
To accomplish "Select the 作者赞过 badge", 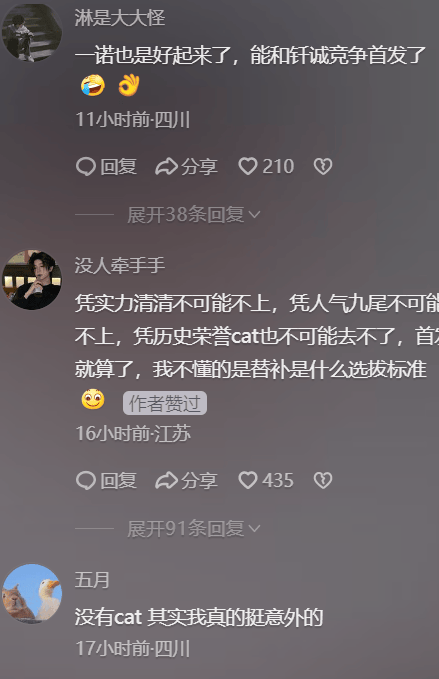I will (165, 403).
